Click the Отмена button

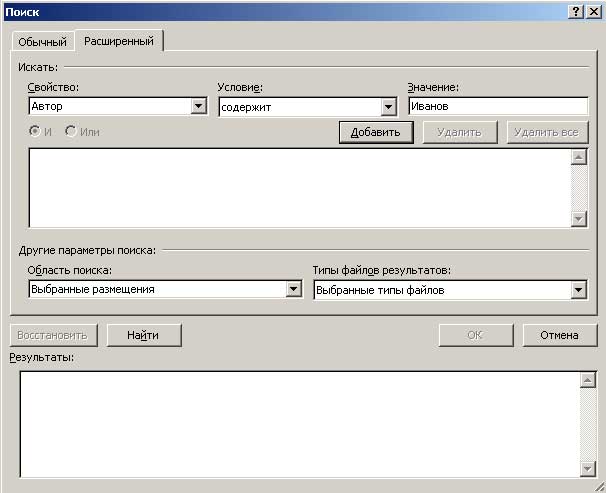(559, 335)
